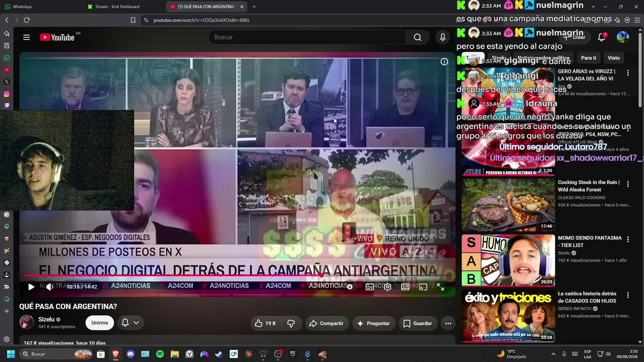Go back to the previous page
Image resolution: width=644 pixels, height=362 pixels.
(7, 20)
